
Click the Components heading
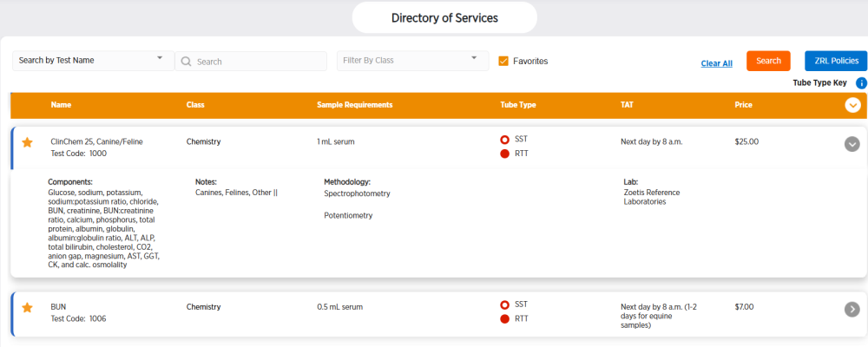click(x=70, y=181)
